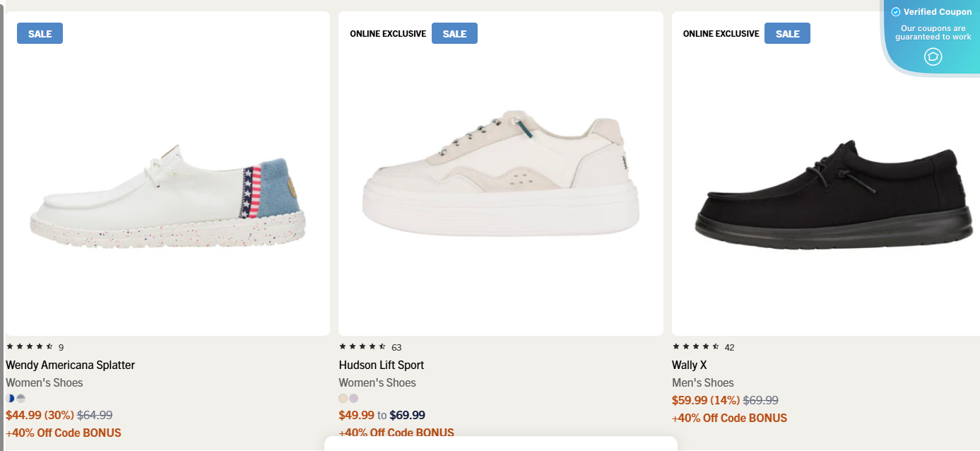Click the 63 review count beside Hudson's stars
Viewport: 980px width, 451px height.
pyautogui.click(x=396, y=346)
